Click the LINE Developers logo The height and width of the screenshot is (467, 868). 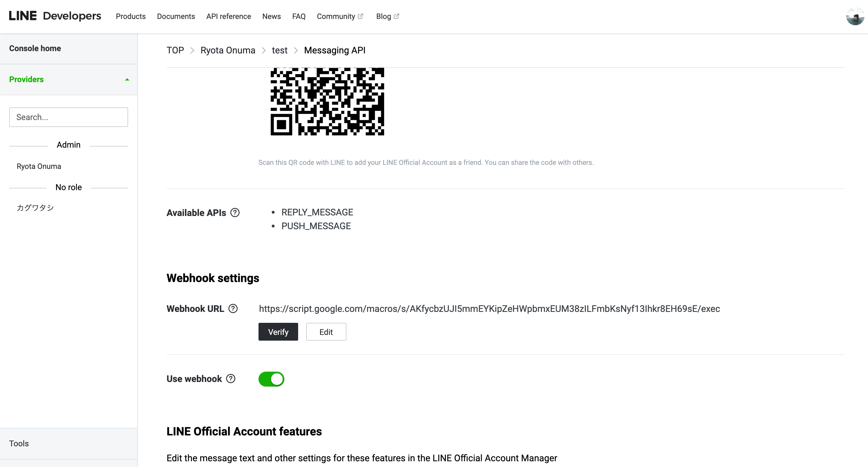(55, 16)
